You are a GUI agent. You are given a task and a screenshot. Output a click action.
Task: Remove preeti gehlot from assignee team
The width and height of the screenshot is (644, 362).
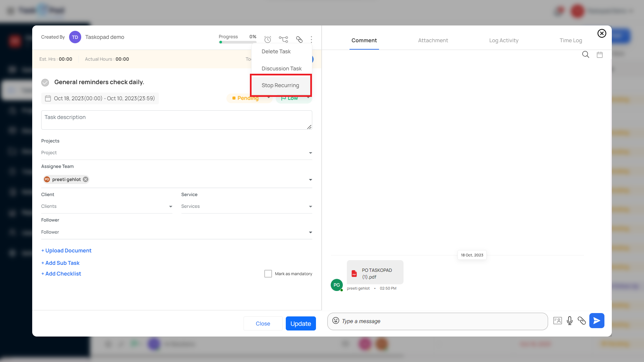point(86,179)
